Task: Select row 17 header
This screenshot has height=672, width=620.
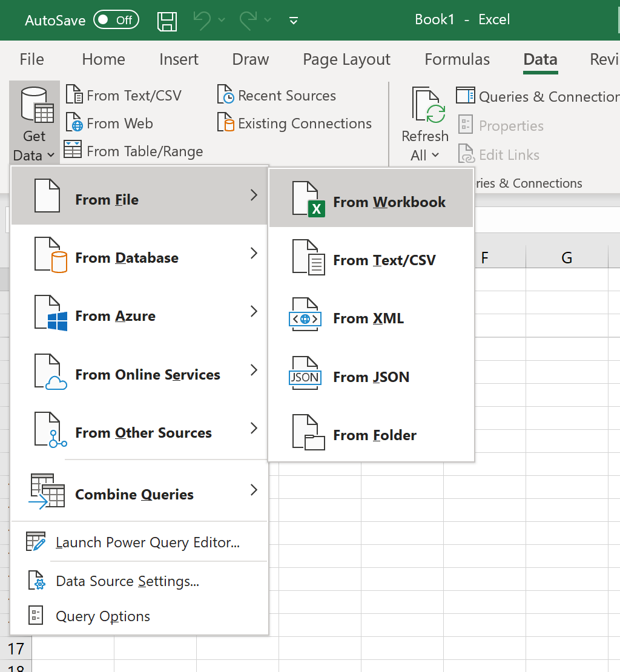Action: [16, 648]
